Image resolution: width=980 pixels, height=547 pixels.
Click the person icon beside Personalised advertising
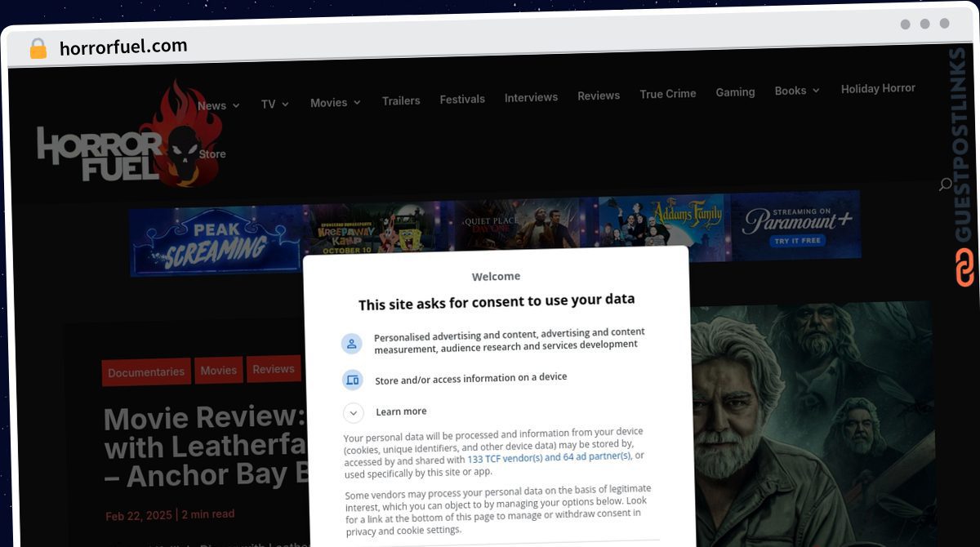coord(352,344)
